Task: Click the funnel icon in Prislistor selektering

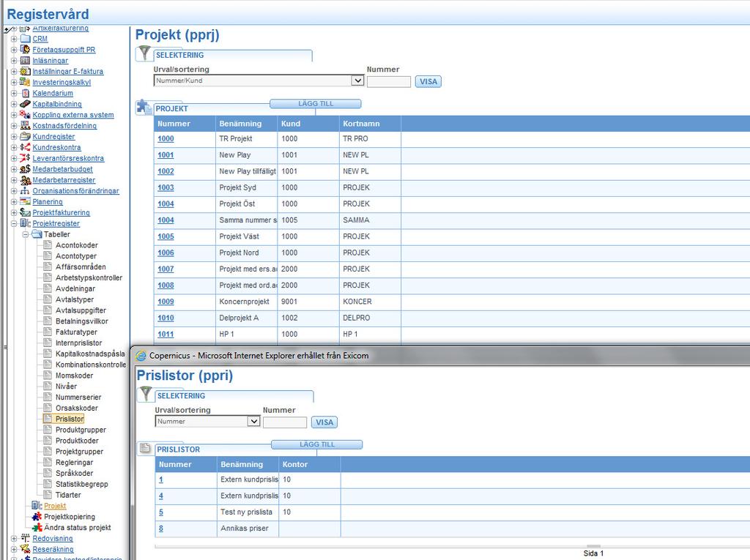Action: pyautogui.click(x=146, y=394)
